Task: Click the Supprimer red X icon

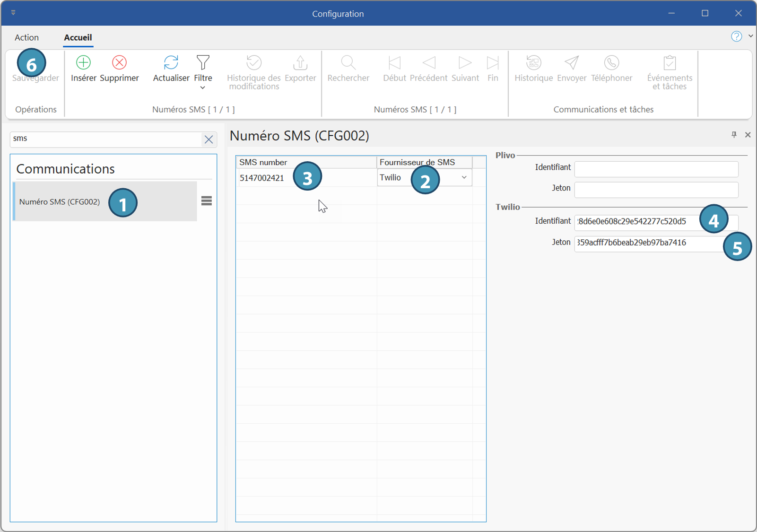Action: tap(119, 63)
